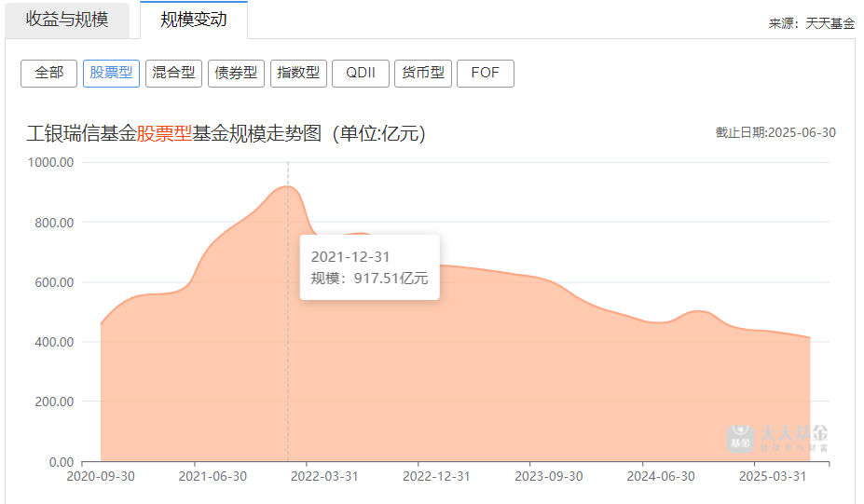Viewport: 864px width, 504px height.
Task: Show 债券型 fund scale chart
Action: [236, 74]
